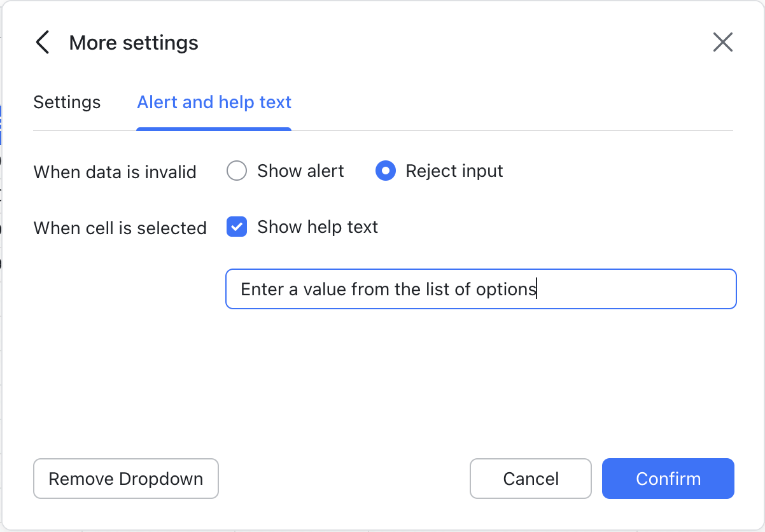Image resolution: width=765 pixels, height=532 pixels.
Task: Click the blue underline beneath the active tab
Action: click(x=214, y=129)
